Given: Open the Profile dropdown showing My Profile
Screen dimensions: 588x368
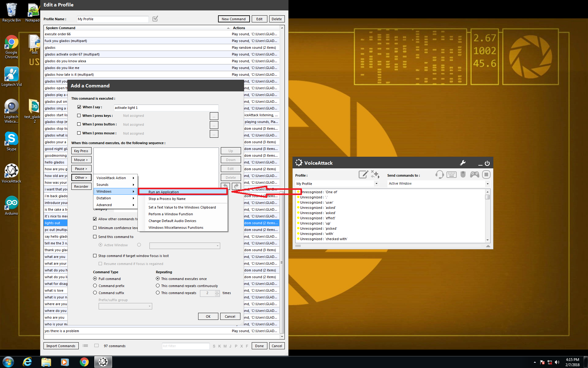Looking at the screenshot, I should point(376,184).
